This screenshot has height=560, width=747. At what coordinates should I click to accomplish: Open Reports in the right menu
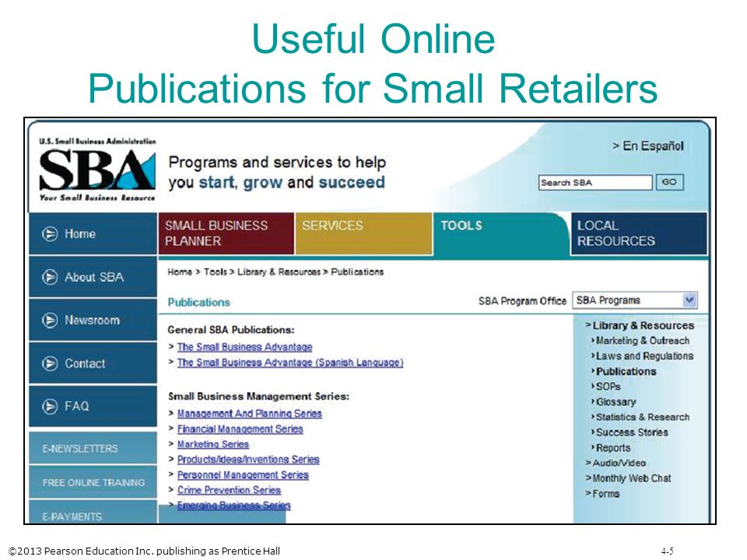tap(613, 448)
